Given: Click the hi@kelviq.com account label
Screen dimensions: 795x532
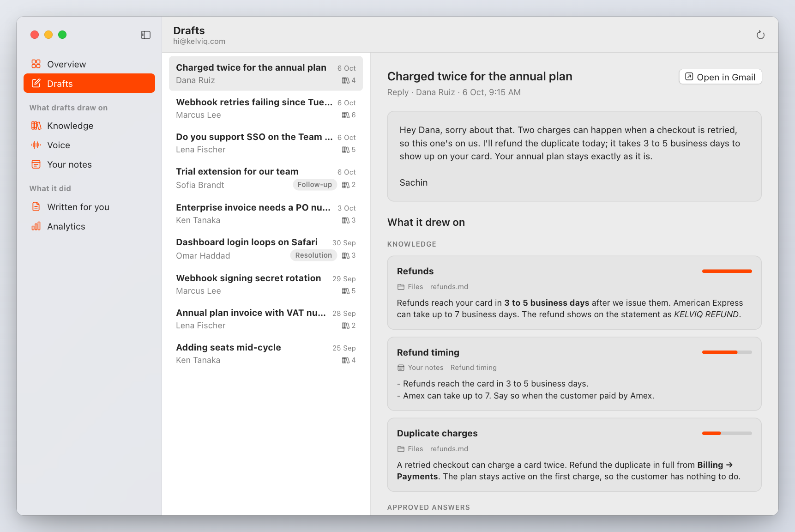Looking at the screenshot, I should coord(199,41).
